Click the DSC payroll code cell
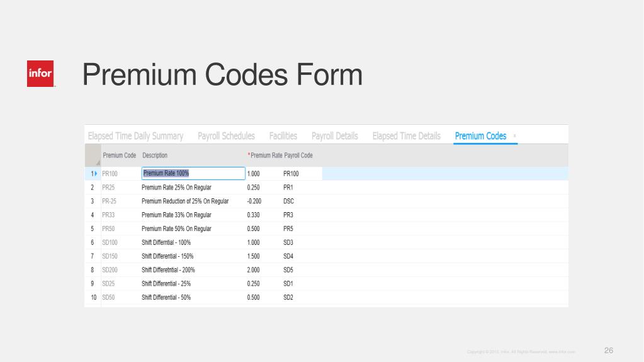The height and width of the screenshot is (362, 644). coord(289,201)
